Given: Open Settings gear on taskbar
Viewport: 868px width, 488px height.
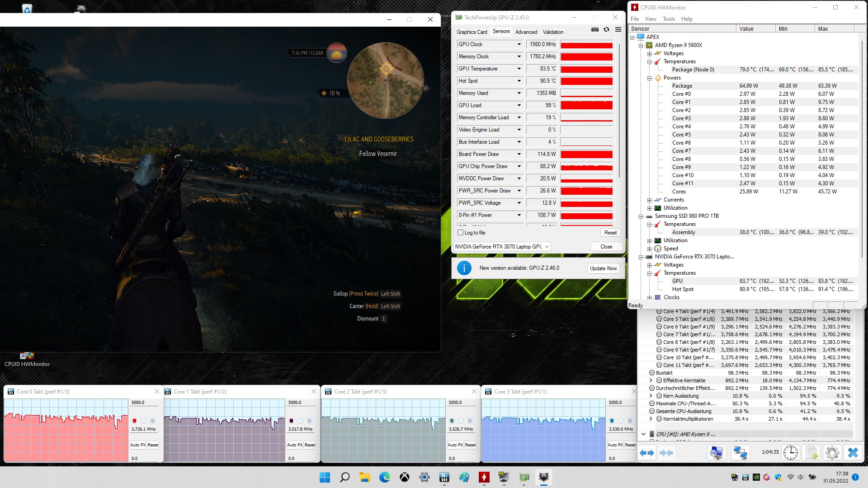Looking at the screenshot, I should click(x=424, y=477).
